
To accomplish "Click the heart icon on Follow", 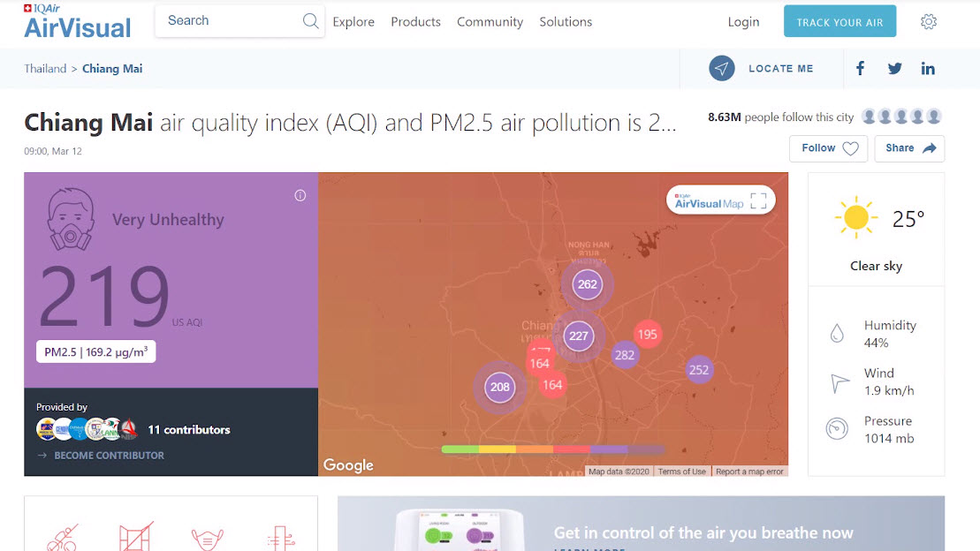I will 851,148.
